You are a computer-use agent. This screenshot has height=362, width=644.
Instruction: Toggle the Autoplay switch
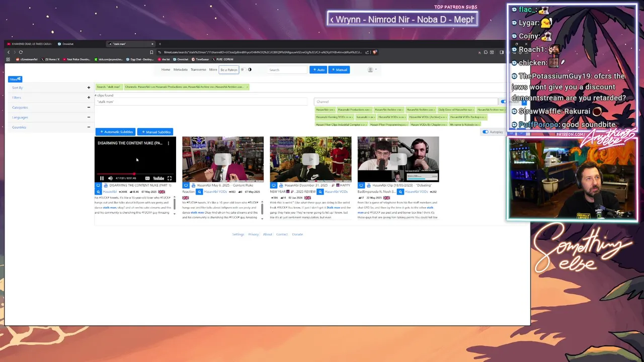click(486, 132)
